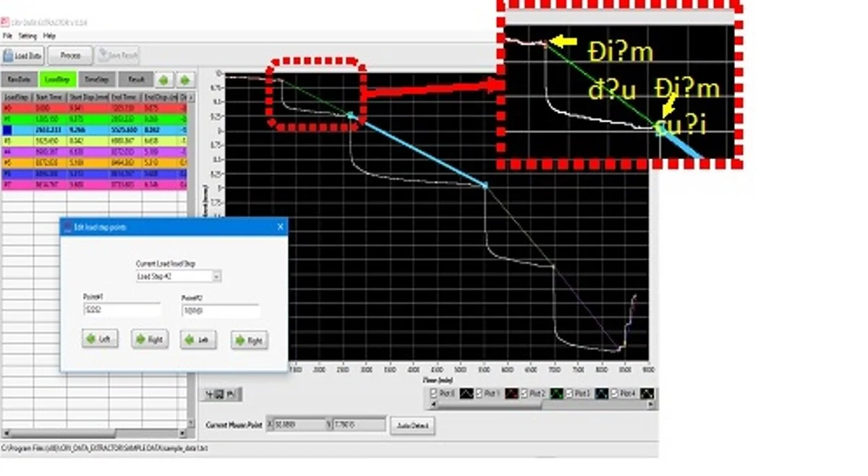
Task: Toggle the Plot 3 checkbox
Action: click(570, 393)
